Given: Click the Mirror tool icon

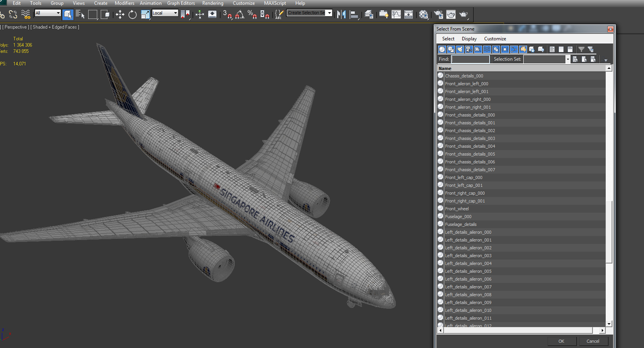Looking at the screenshot, I should coord(342,14).
